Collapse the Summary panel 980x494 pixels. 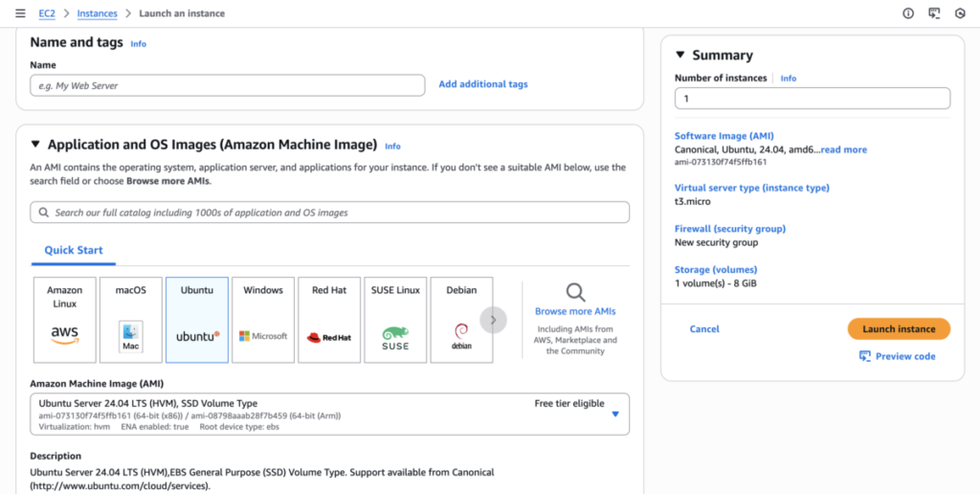(x=680, y=56)
